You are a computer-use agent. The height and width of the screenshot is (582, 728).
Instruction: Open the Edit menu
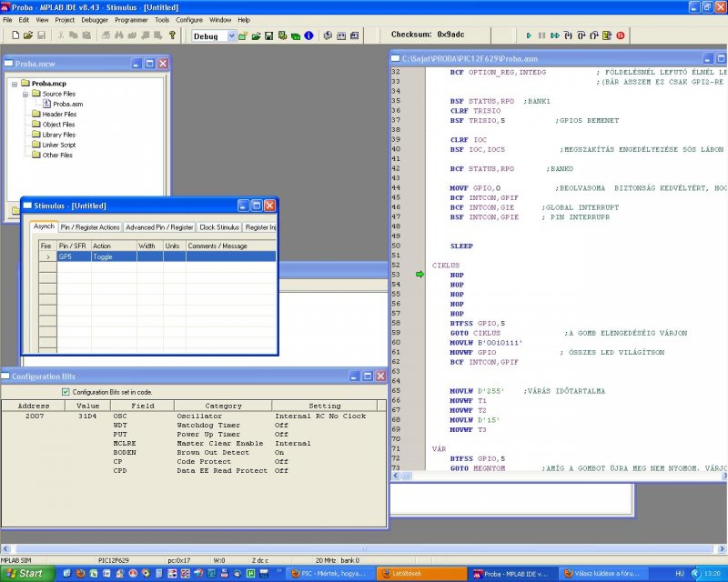pos(24,20)
